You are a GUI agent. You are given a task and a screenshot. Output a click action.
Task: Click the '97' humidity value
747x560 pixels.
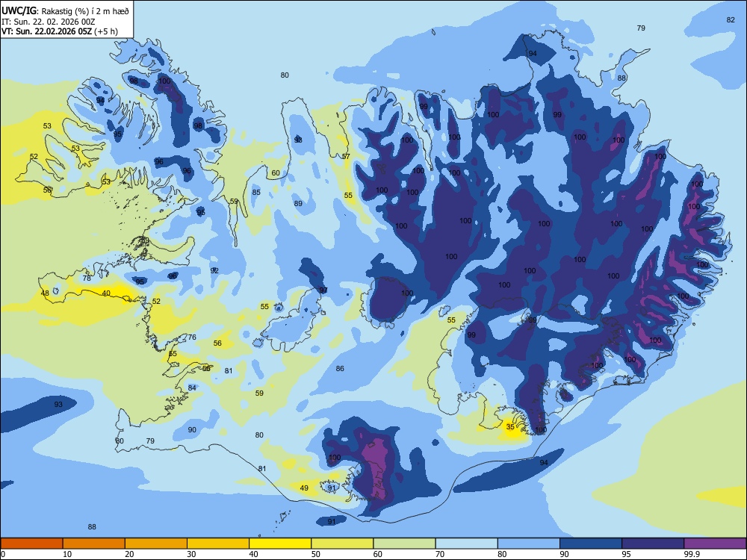click(x=323, y=290)
